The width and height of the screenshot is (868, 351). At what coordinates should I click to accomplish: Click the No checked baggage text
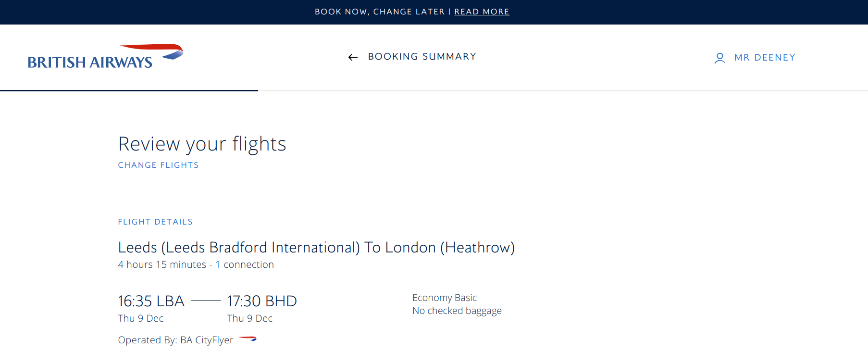pos(457,311)
